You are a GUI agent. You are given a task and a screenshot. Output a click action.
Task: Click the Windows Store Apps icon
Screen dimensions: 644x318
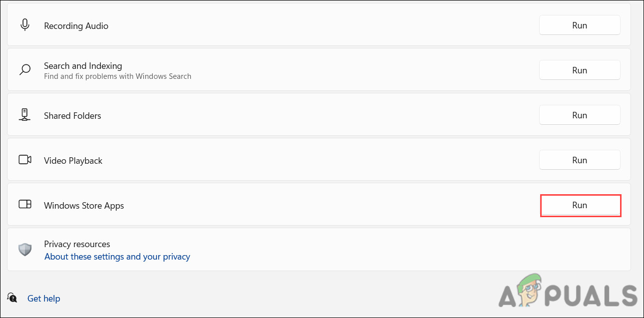(x=25, y=205)
